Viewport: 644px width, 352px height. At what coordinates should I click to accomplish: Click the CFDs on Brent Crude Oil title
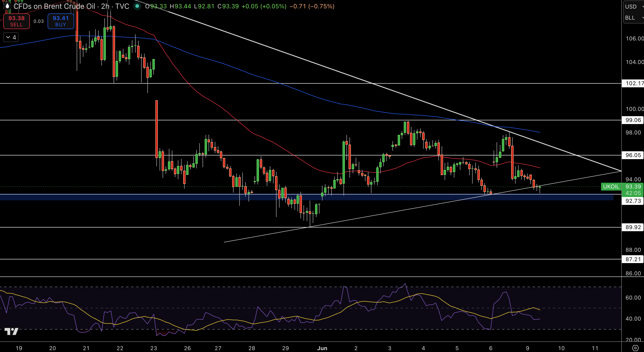54,6
